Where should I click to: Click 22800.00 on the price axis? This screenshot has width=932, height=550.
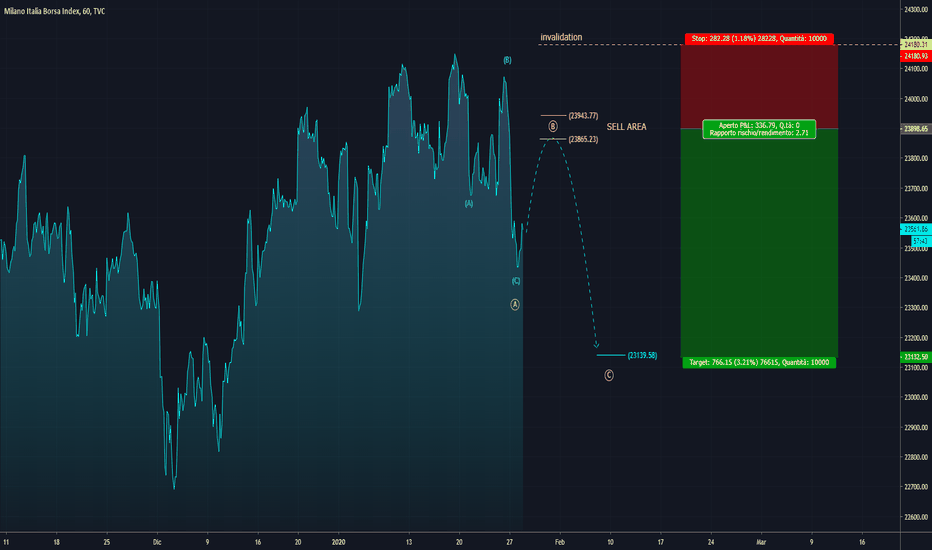pos(916,457)
